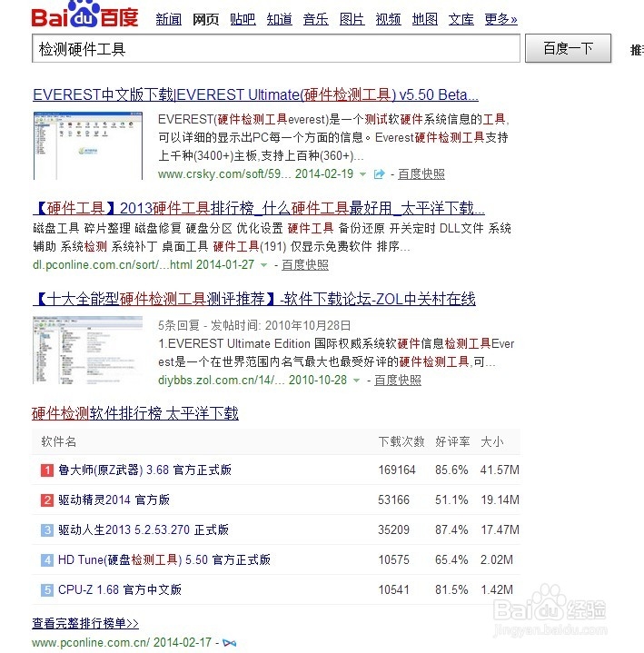Viewport: 644px width, 653px height.
Task: Click the diybbs.zol.com.cn/14/... URL
Action: coord(222,381)
